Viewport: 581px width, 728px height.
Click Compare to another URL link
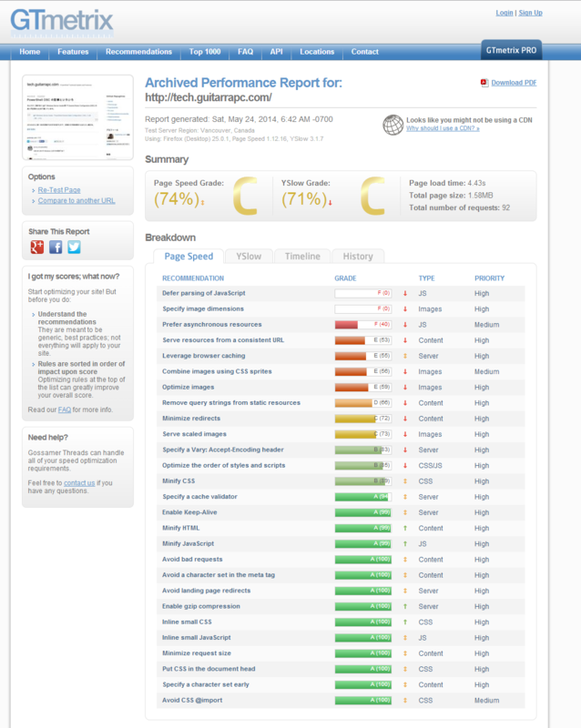tap(76, 200)
